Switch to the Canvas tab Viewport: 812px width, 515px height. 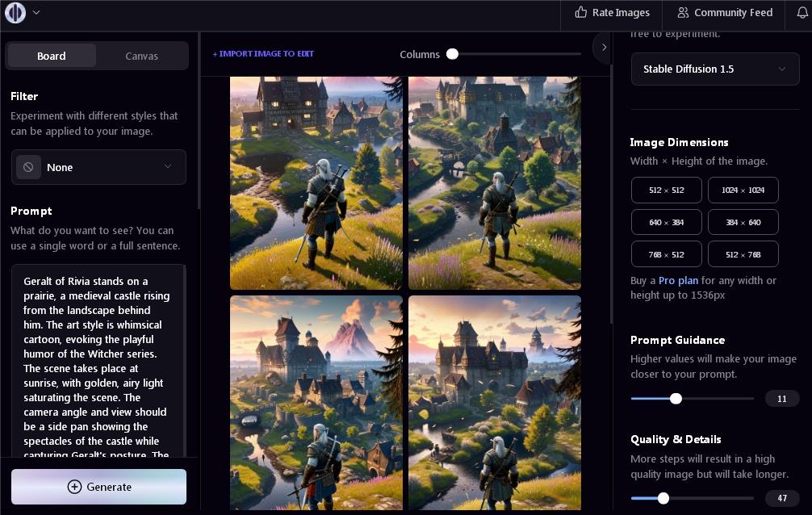point(141,56)
